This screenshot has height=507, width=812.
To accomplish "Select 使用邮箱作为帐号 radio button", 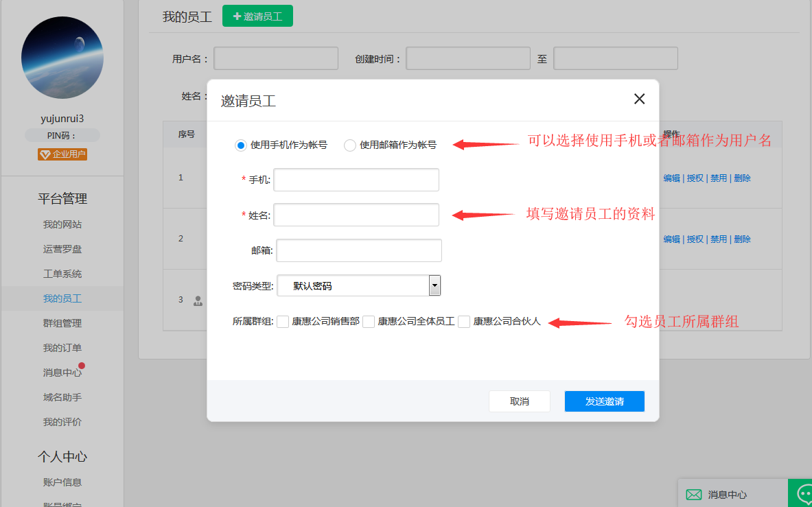I will [x=350, y=145].
